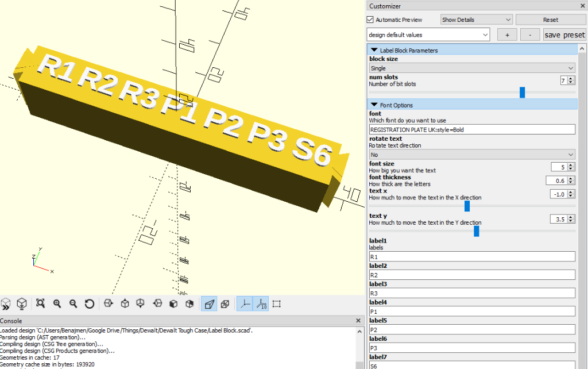Open the design default values preset dropdown
The height and width of the screenshot is (369, 588).
tap(428, 35)
